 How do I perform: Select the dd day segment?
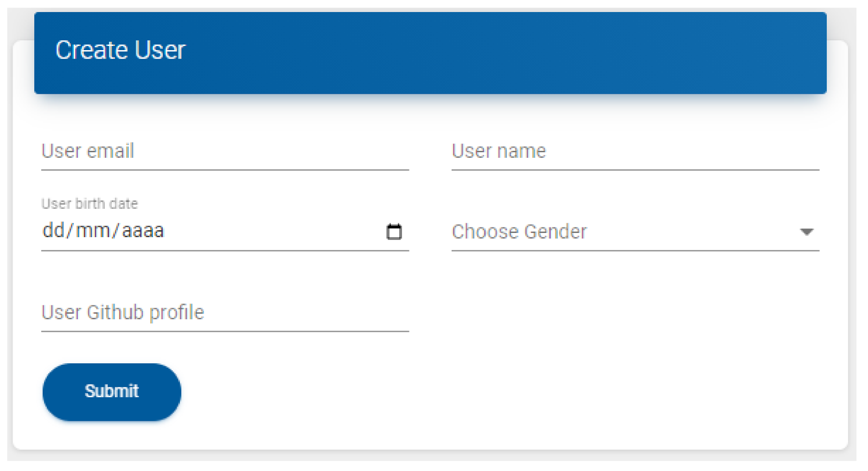point(53,231)
